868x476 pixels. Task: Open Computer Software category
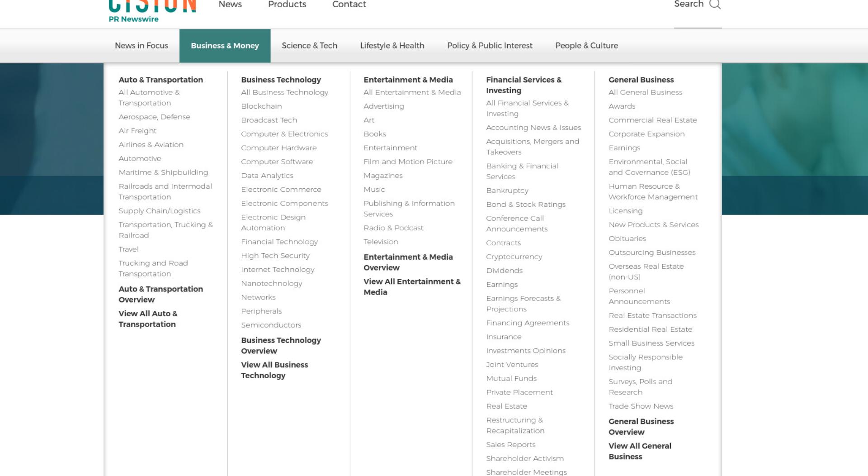pos(277,162)
